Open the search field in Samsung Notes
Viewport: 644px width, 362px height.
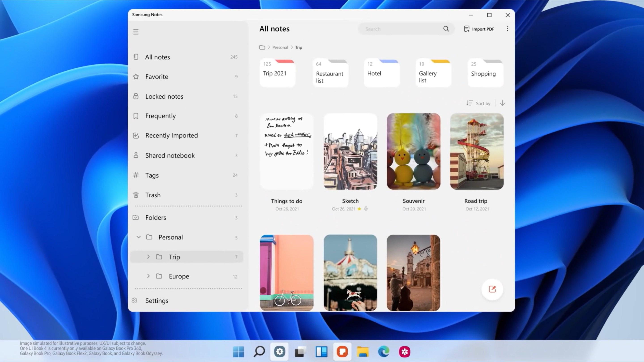[x=405, y=29]
